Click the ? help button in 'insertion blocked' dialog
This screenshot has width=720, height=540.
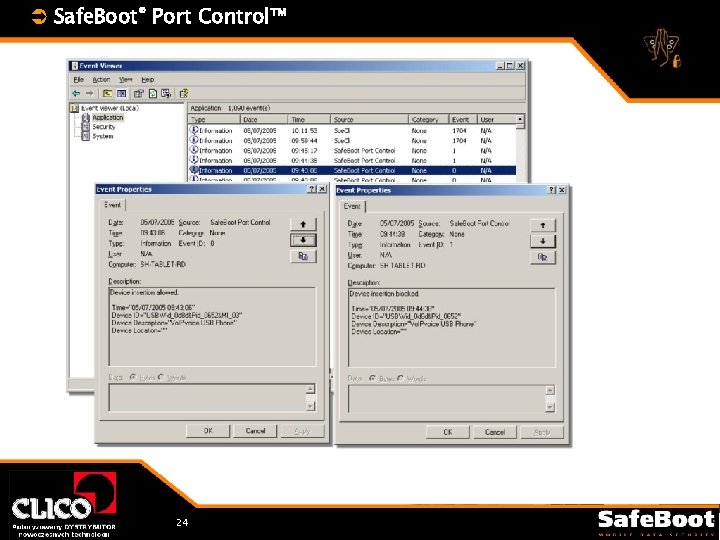click(551, 190)
